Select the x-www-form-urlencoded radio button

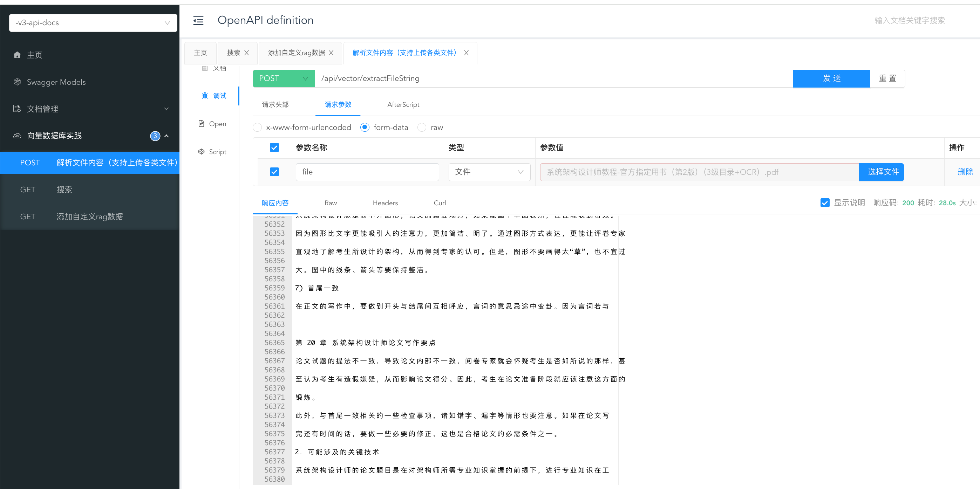click(258, 128)
